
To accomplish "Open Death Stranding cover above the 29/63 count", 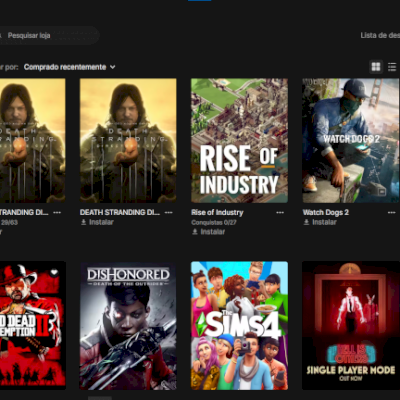I will click(33, 141).
